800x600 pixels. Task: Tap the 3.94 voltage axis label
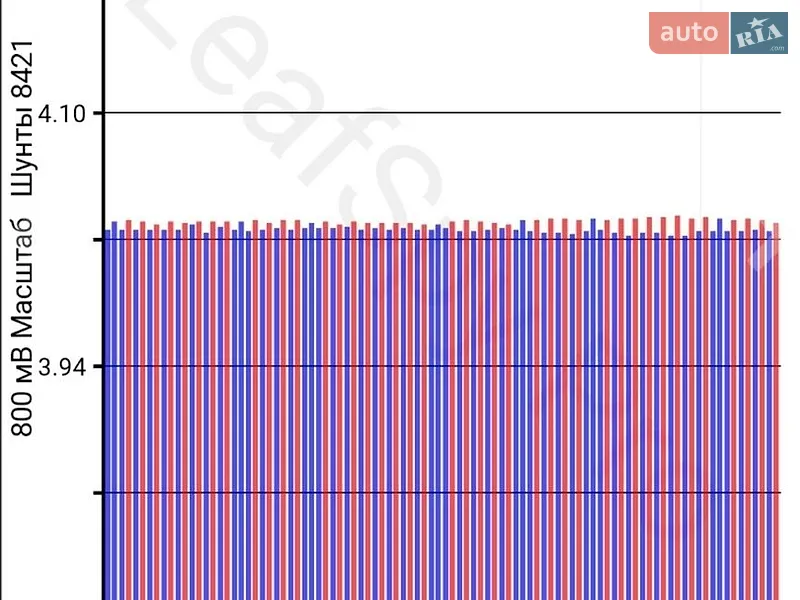[x=62, y=367]
